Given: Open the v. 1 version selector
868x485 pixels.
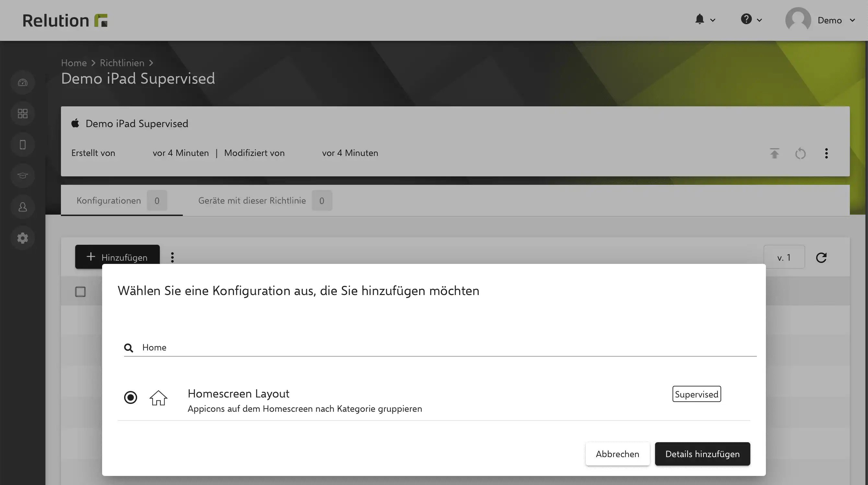Looking at the screenshot, I should click(784, 257).
